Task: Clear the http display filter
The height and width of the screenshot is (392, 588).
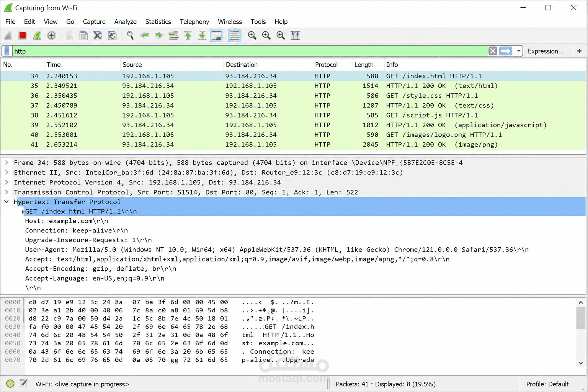Action: [x=493, y=51]
